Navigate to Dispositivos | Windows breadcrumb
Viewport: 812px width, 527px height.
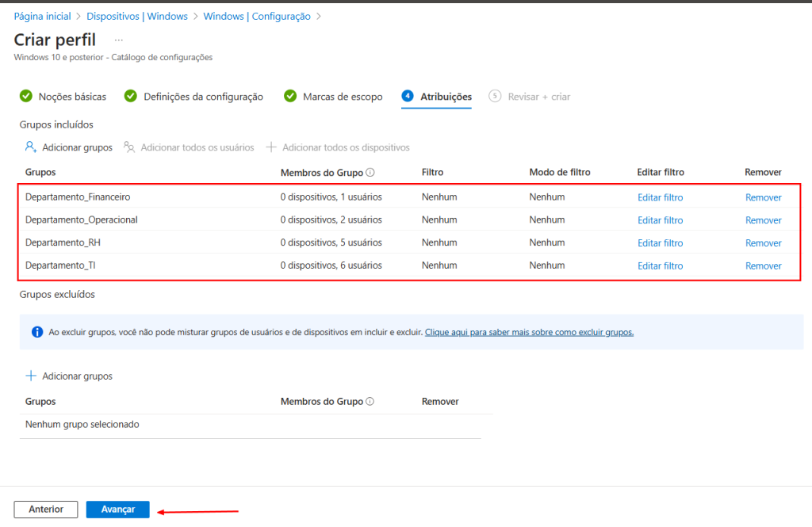(137, 15)
